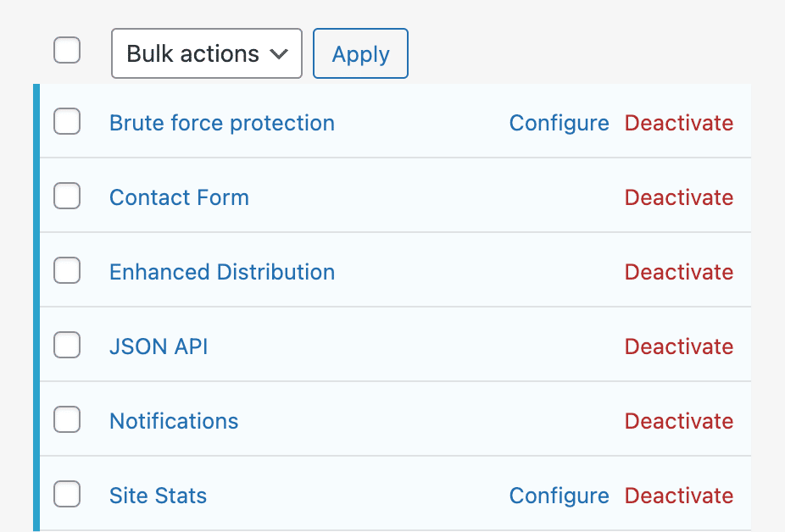Screen dimensions: 785x532
Task: Click the JSON API module name
Action: click(x=158, y=346)
